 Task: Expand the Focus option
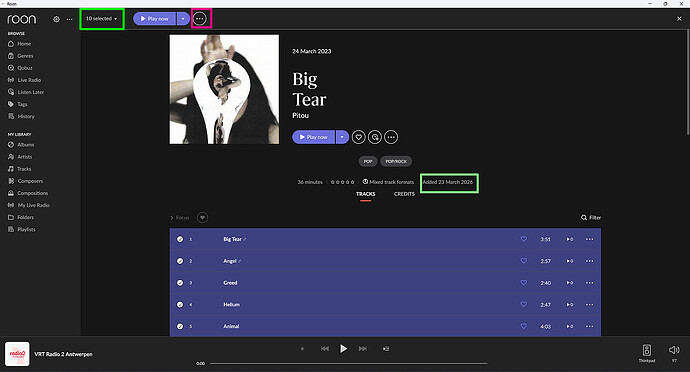[180, 217]
